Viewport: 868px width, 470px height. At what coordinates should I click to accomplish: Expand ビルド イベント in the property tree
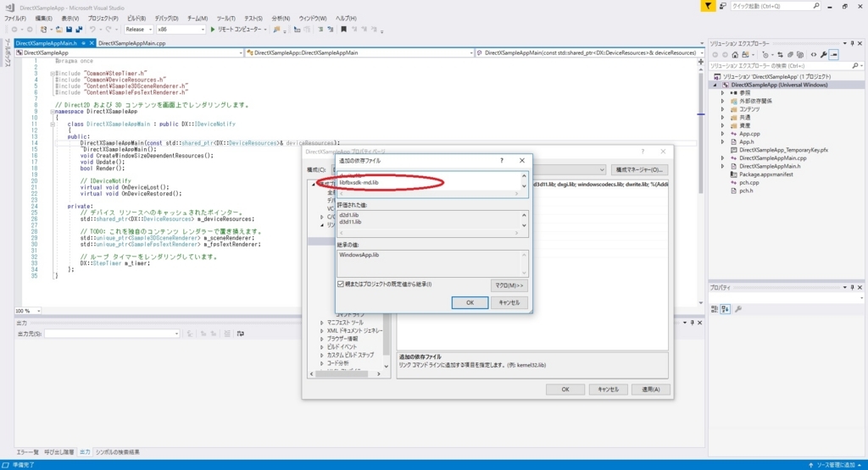[321, 346]
